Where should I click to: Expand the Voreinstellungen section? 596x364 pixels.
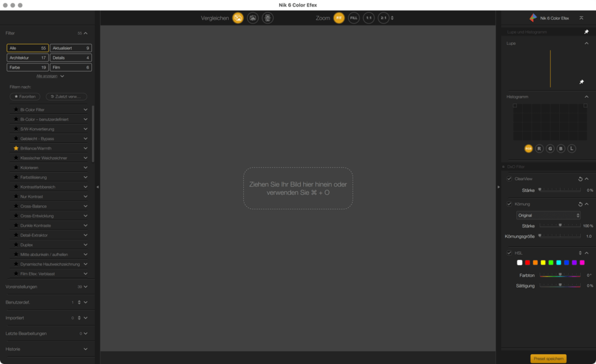(86, 287)
